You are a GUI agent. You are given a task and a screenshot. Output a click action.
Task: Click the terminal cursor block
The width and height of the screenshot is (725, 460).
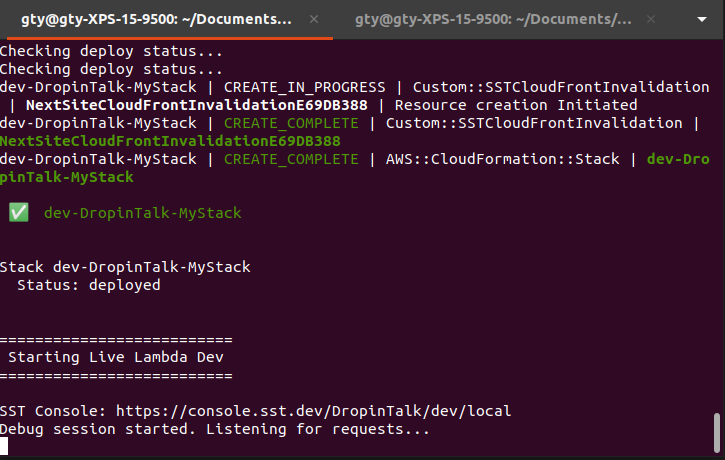coord(4,447)
